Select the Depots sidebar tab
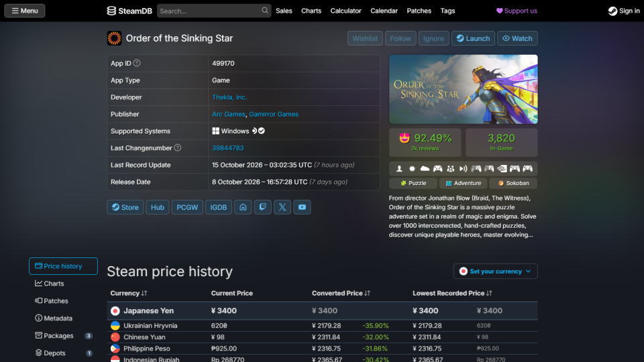 click(63, 353)
